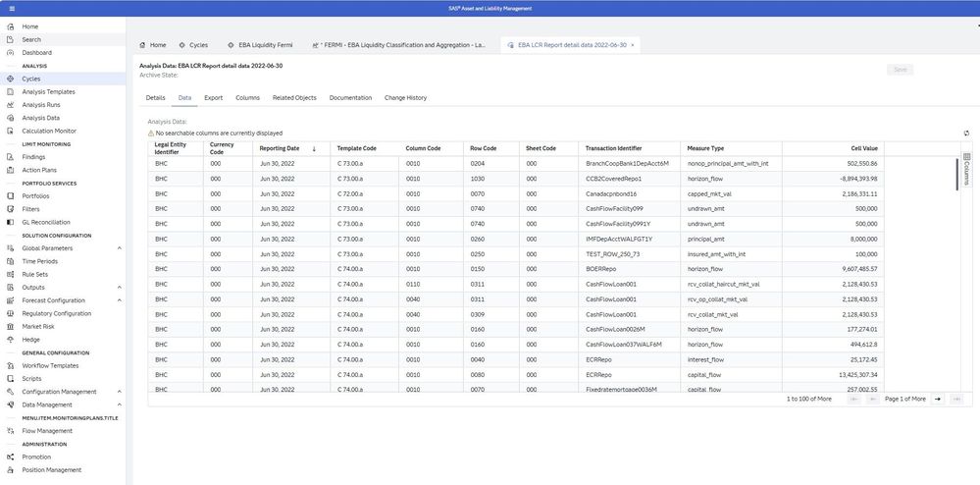Select the BranchCoopBank1DepAcct6M cell
Viewport: 980px width, 485px height.
(629, 164)
